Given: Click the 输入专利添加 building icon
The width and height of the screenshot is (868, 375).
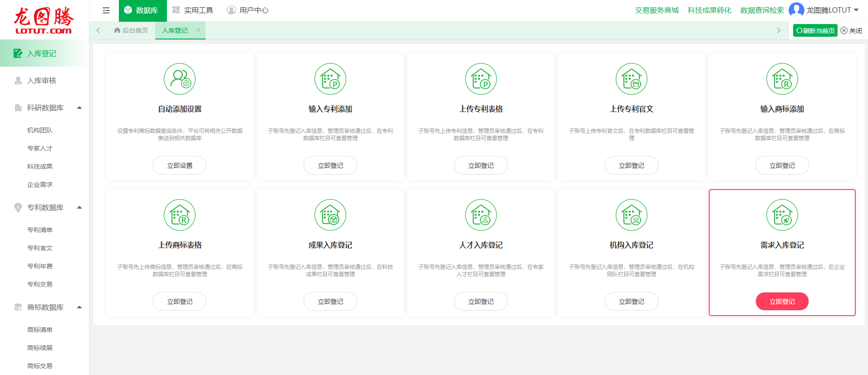Looking at the screenshot, I should [330, 79].
